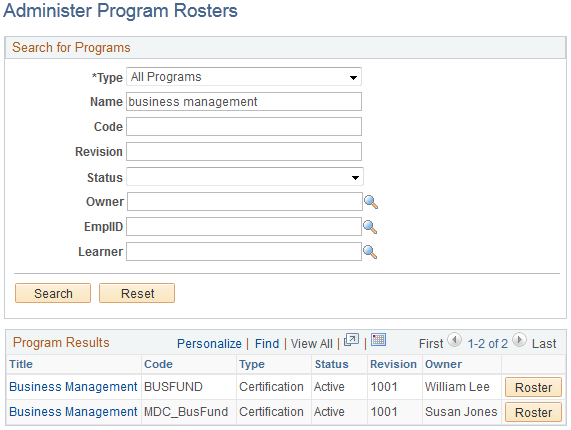Click into the Revision input field
The width and height of the screenshot is (571, 430).
point(244,151)
